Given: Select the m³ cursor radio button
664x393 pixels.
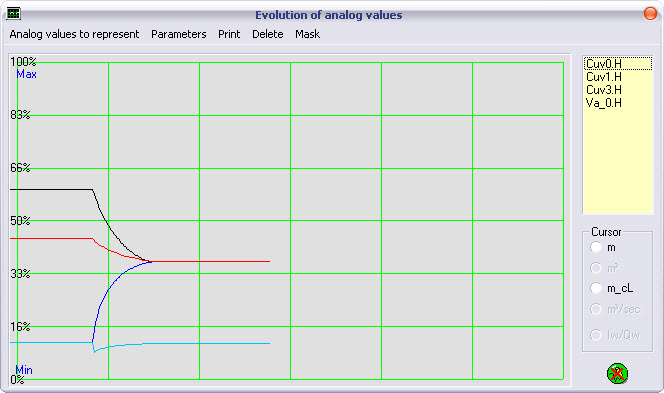Looking at the screenshot, I should point(596,268).
